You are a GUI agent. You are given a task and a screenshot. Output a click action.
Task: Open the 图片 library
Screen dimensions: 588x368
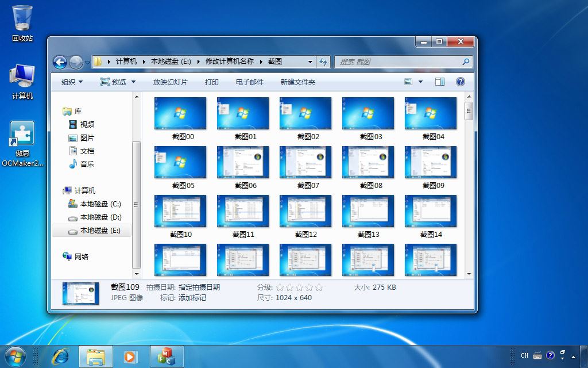point(82,138)
